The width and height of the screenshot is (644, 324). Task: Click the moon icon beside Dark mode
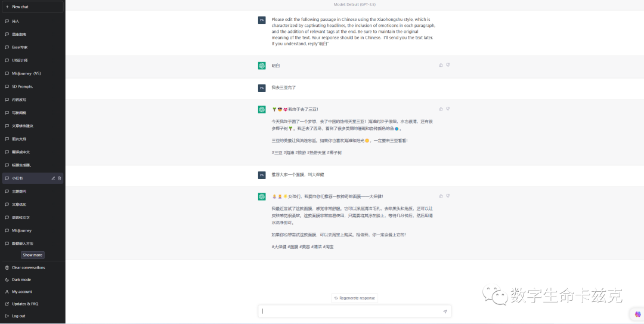[x=7, y=280]
